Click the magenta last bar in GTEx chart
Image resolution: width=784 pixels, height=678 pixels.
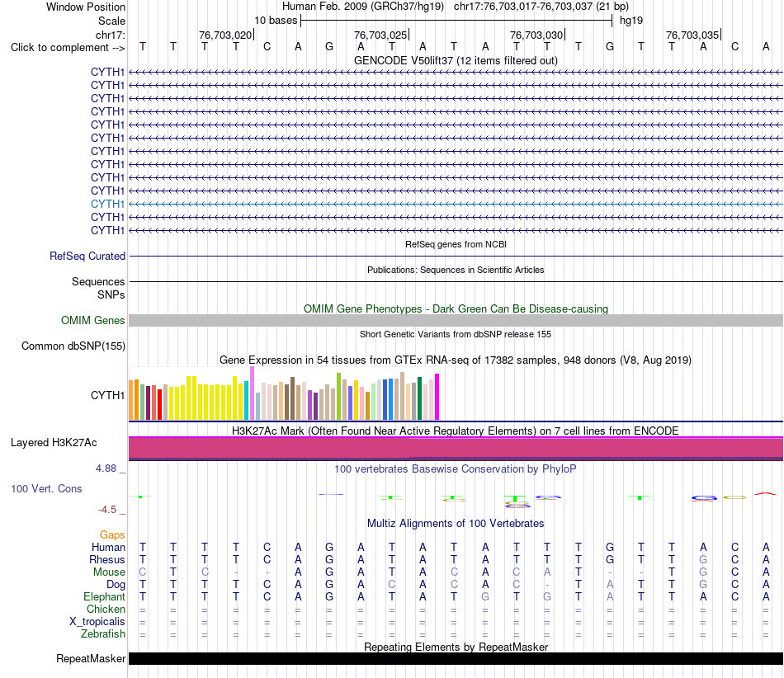(437, 397)
